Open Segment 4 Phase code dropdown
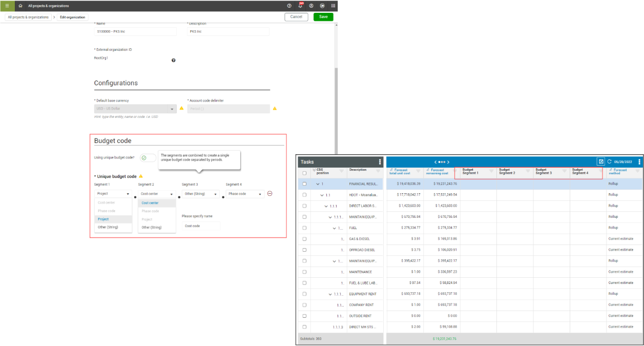 [x=245, y=194]
